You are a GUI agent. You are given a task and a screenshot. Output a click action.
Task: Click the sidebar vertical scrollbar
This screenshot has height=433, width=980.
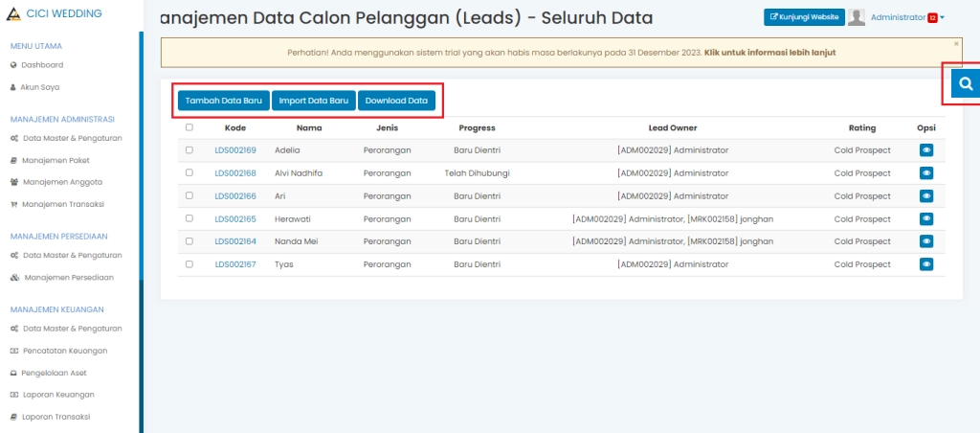[142, 232]
